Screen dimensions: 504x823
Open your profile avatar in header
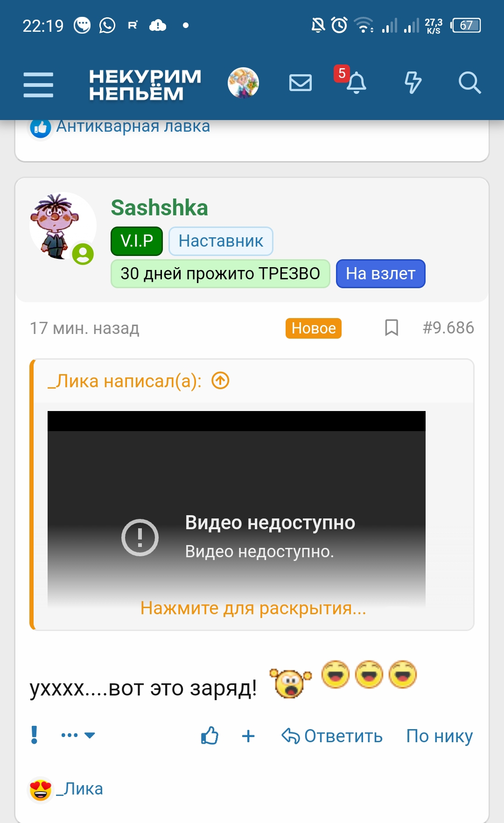click(x=243, y=83)
